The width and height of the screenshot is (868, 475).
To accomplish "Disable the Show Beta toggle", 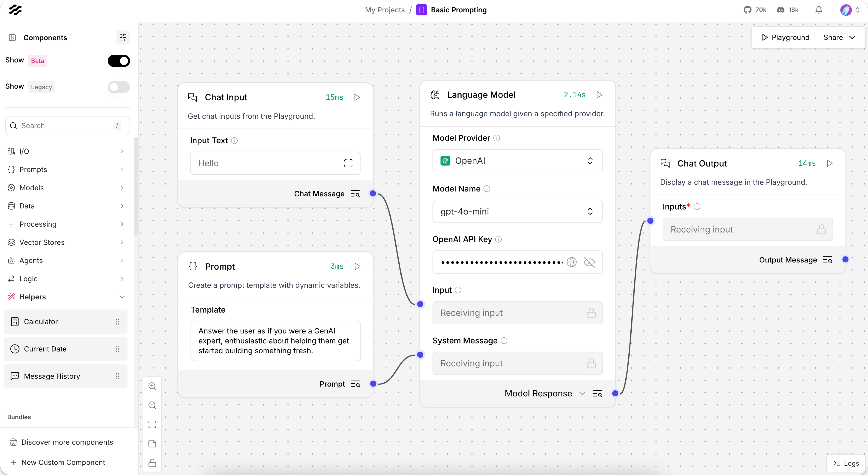I will (119, 61).
